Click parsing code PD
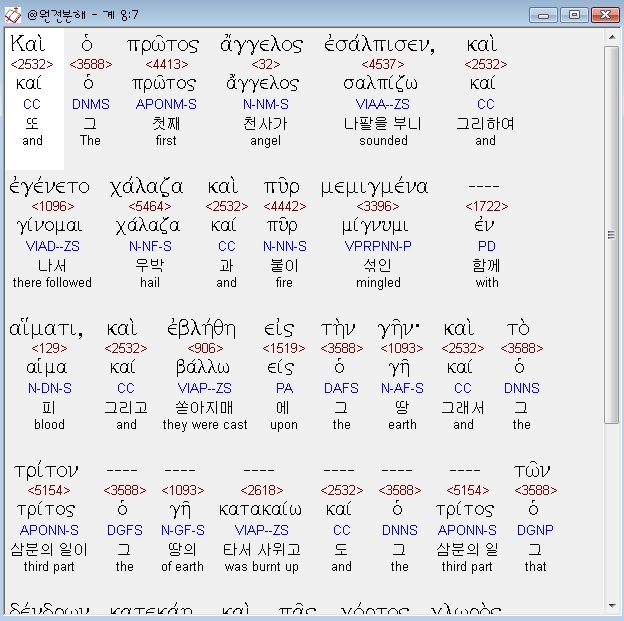624x621 pixels. pos(487,246)
